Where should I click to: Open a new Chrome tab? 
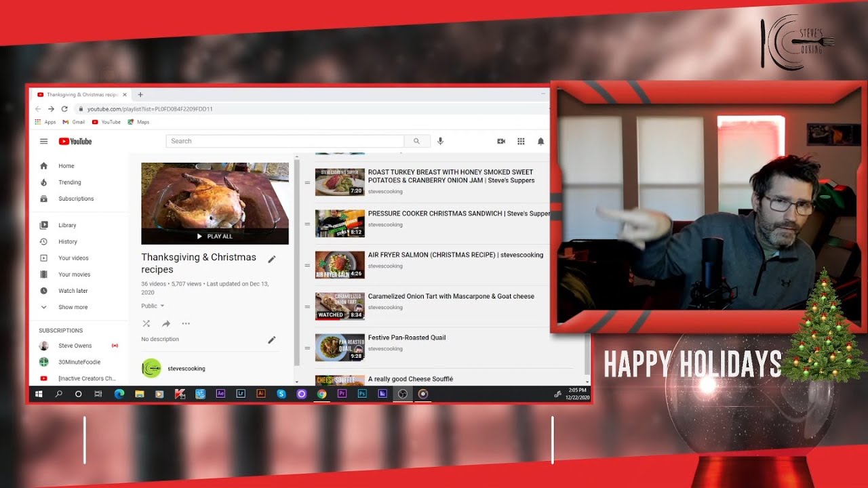click(140, 94)
